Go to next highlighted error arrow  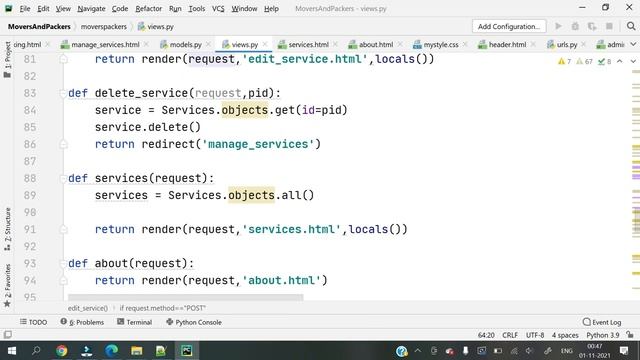633,61
